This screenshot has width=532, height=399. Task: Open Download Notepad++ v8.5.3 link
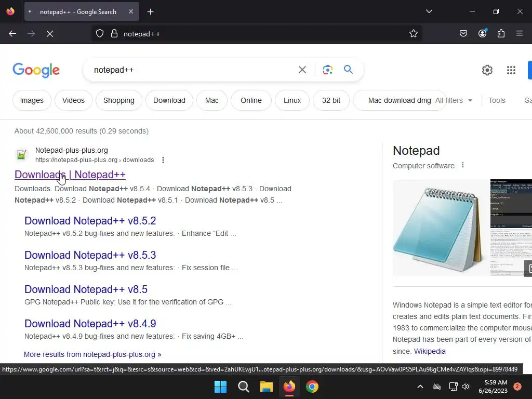90,255
